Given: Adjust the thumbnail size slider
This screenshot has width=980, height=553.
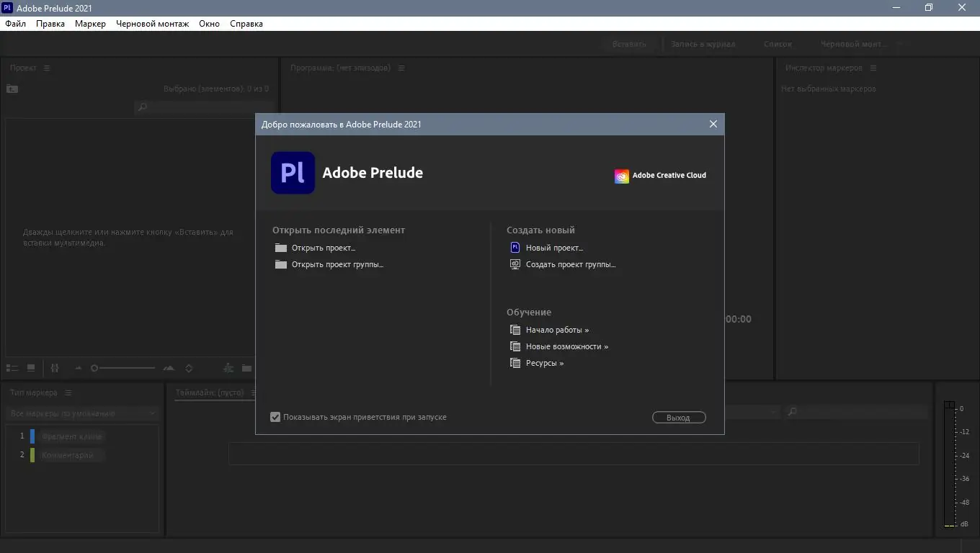Looking at the screenshot, I should click(123, 368).
